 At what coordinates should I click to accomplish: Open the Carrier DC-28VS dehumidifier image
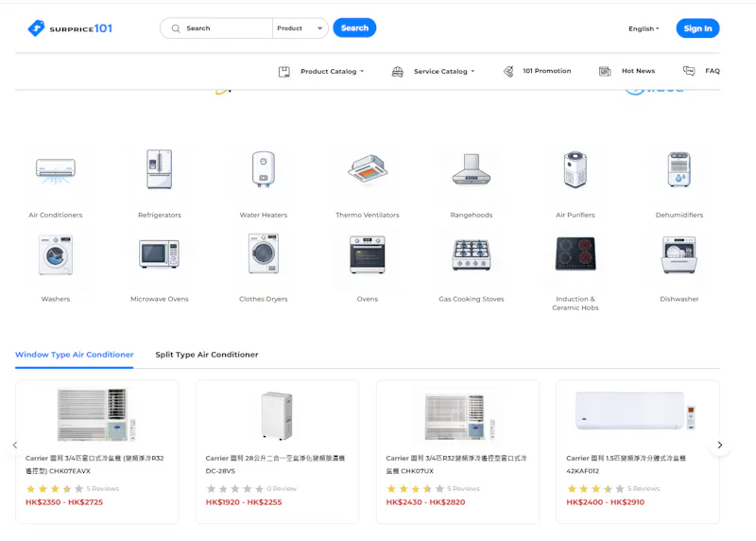277,415
